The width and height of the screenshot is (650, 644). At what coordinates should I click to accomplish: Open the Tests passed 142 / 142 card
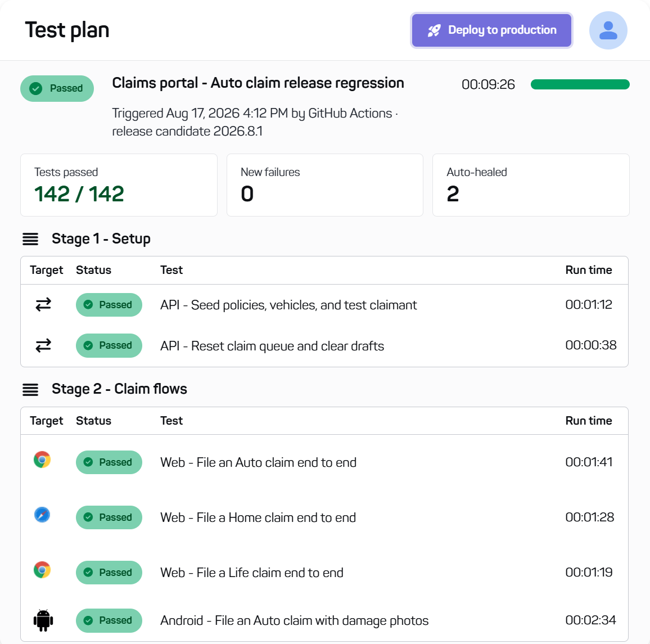click(119, 185)
